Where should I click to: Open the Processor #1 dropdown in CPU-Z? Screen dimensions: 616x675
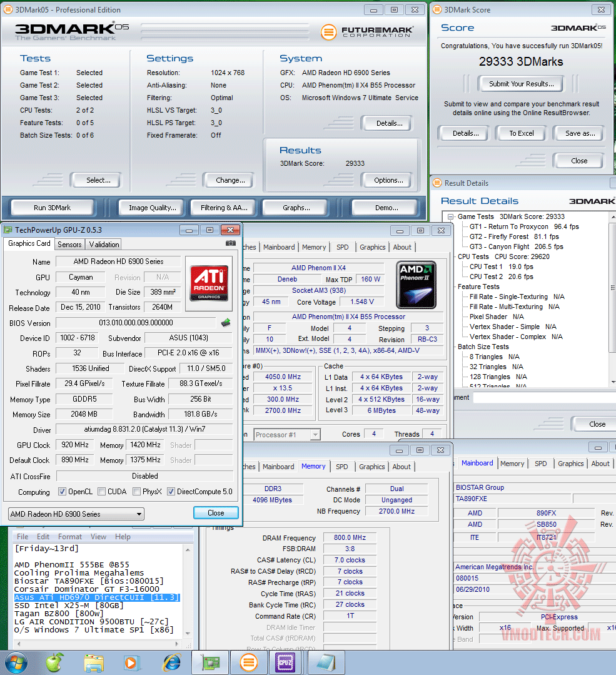pyautogui.click(x=287, y=435)
